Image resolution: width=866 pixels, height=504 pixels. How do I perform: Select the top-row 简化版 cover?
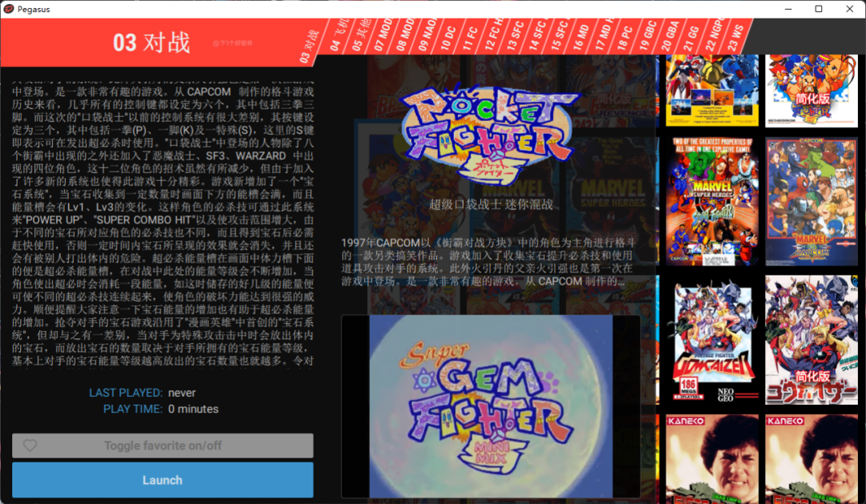tap(811, 91)
